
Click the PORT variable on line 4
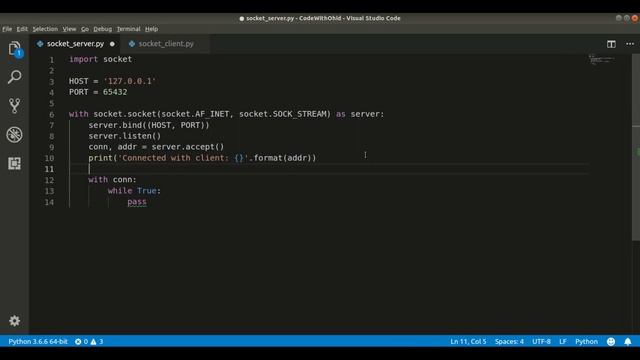pyautogui.click(x=79, y=92)
